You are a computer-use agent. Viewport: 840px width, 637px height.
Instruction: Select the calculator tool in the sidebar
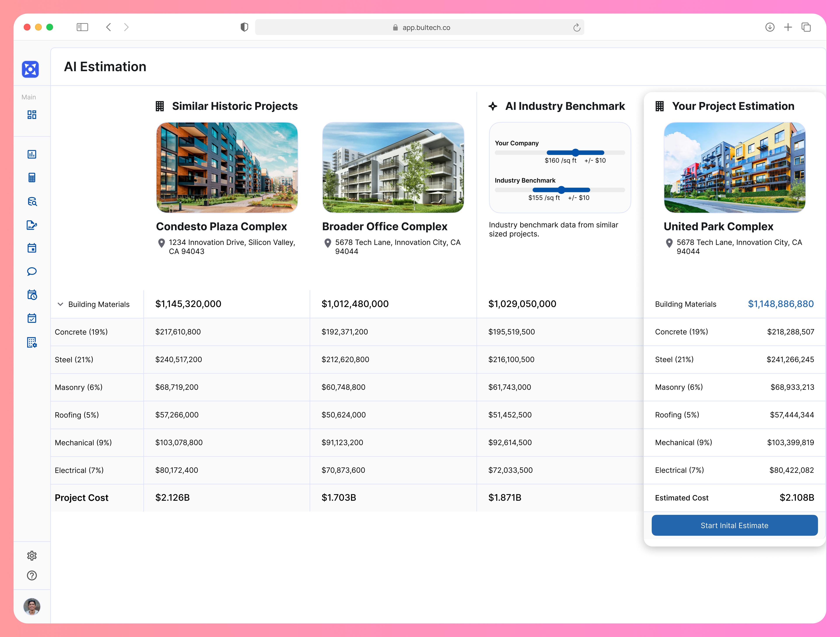32,177
